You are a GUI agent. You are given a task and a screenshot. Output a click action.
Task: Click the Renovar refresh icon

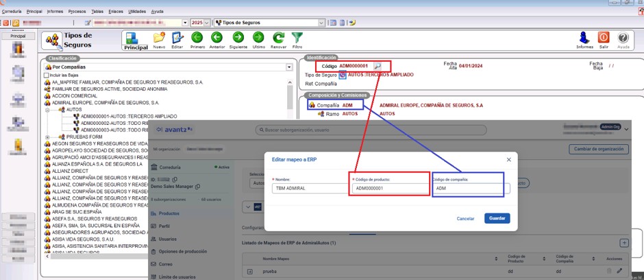point(278,38)
